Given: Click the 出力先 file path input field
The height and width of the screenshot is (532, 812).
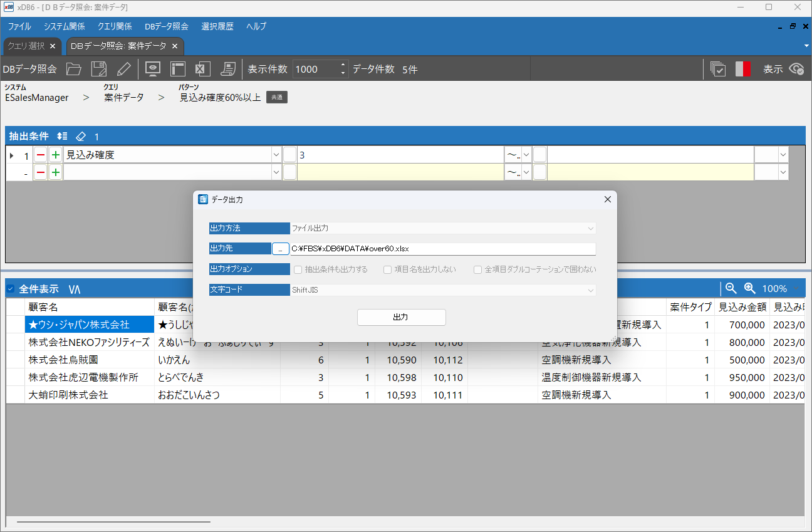Looking at the screenshot, I should [443, 249].
